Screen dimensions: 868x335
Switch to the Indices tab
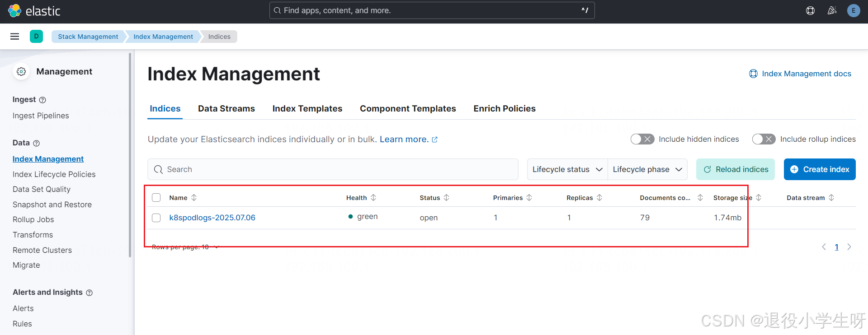(x=165, y=109)
